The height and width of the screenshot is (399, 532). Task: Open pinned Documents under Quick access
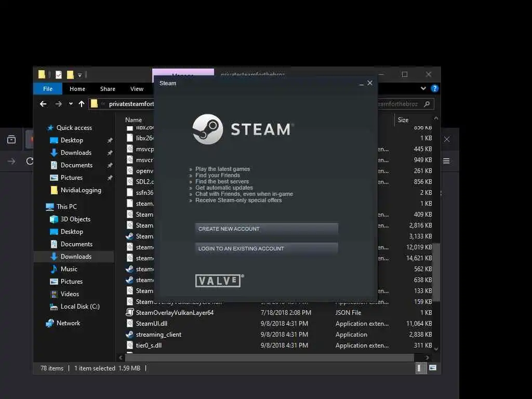76,165
